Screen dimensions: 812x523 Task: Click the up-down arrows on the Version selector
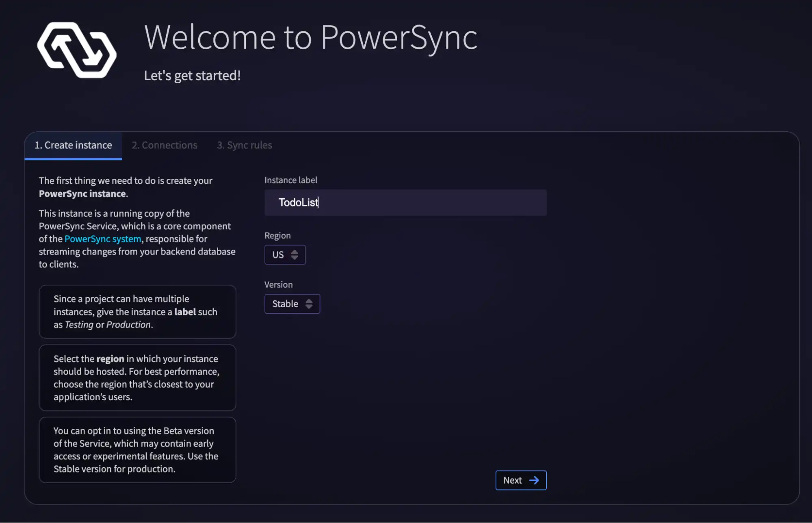tap(309, 304)
